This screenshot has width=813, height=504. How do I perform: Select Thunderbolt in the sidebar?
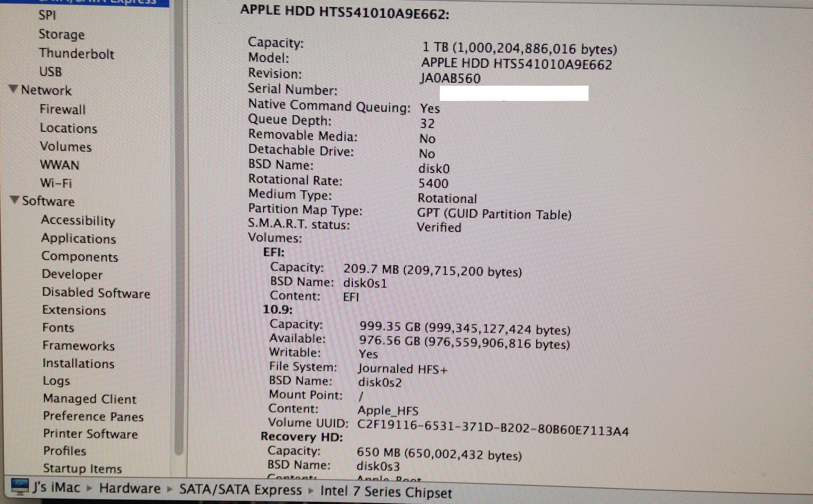pyautogui.click(x=77, y=54)
